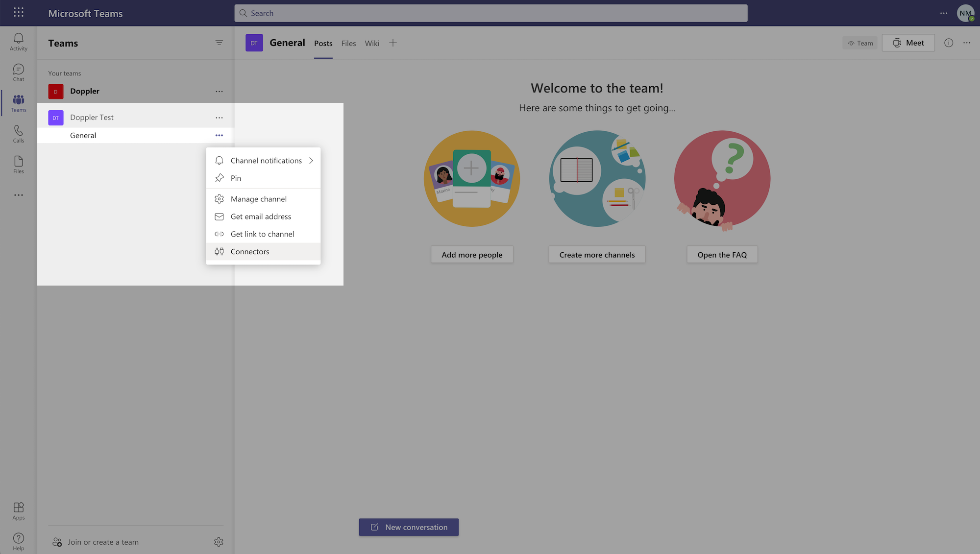The height and width of the screenshot is (554, 980).
Task: Open more options for Doppler Test team
Action: click(x=219, y=118)
